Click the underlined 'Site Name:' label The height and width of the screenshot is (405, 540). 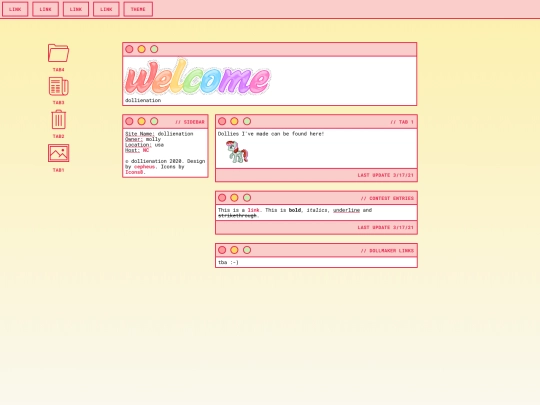pos(140,134)
